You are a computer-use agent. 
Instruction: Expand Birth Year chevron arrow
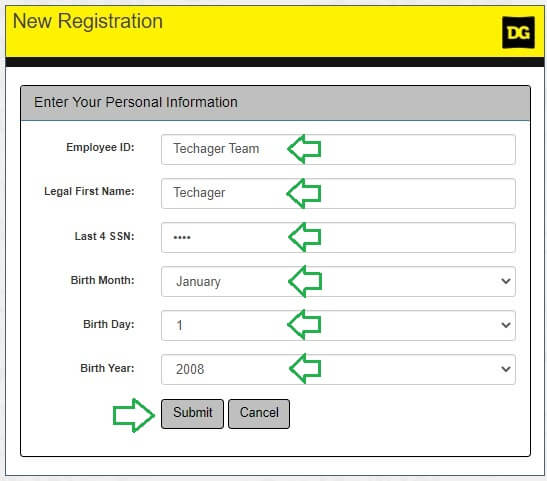click(x=506, y=369)
